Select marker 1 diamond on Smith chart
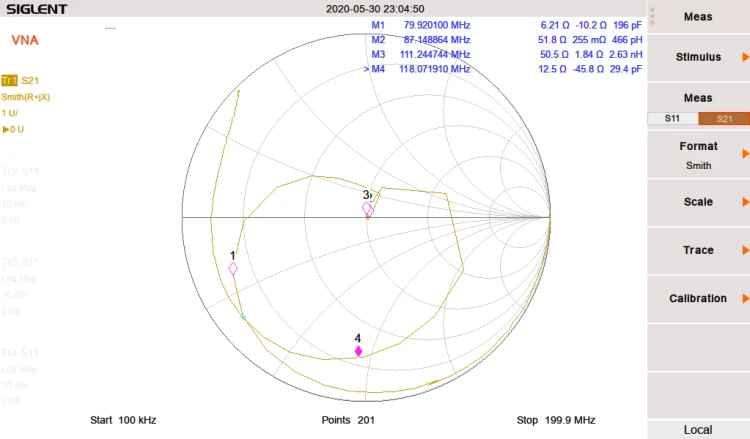 pos(233,269)
